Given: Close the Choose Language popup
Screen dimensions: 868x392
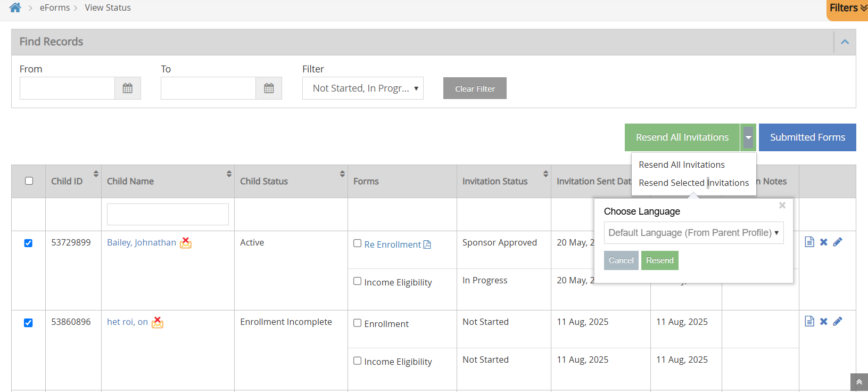Looking at the screenshot, I should pyautogui.click(x=782, y=205).
